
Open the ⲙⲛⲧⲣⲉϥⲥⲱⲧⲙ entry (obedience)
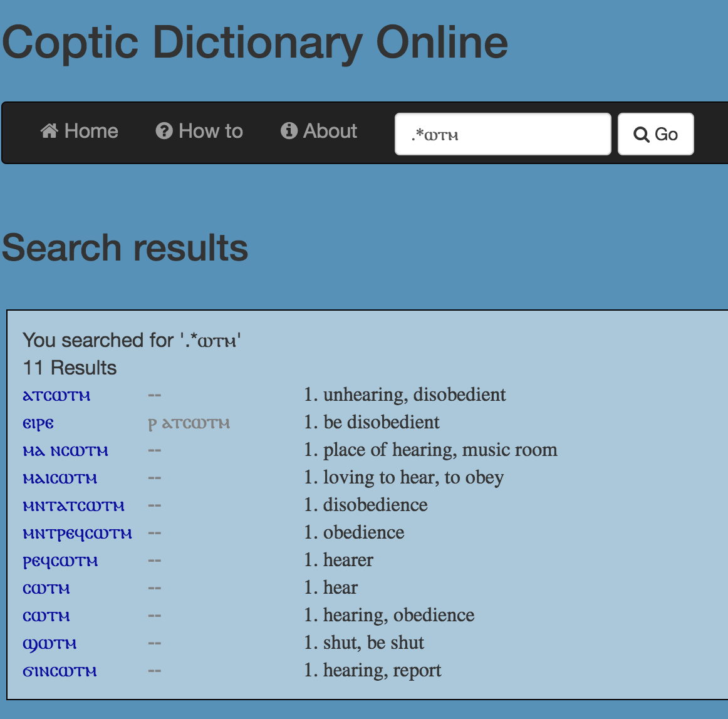pos(78,534)
